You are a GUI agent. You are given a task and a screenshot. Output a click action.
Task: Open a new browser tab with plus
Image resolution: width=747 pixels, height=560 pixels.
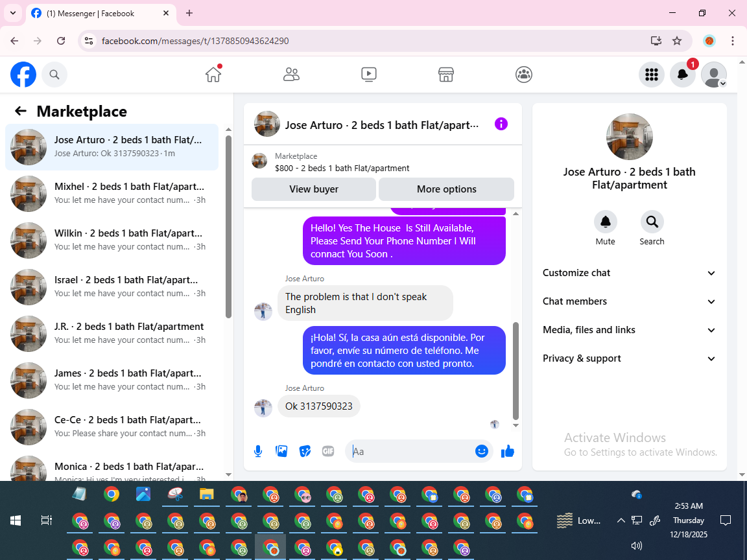click(x=189, y=14)
